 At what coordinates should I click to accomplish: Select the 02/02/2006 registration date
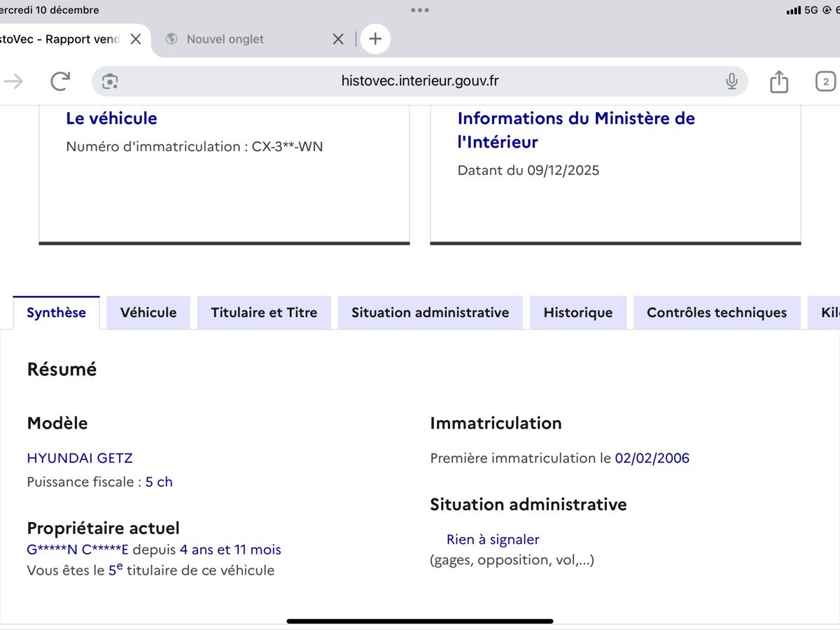click(x=652, y=458)
